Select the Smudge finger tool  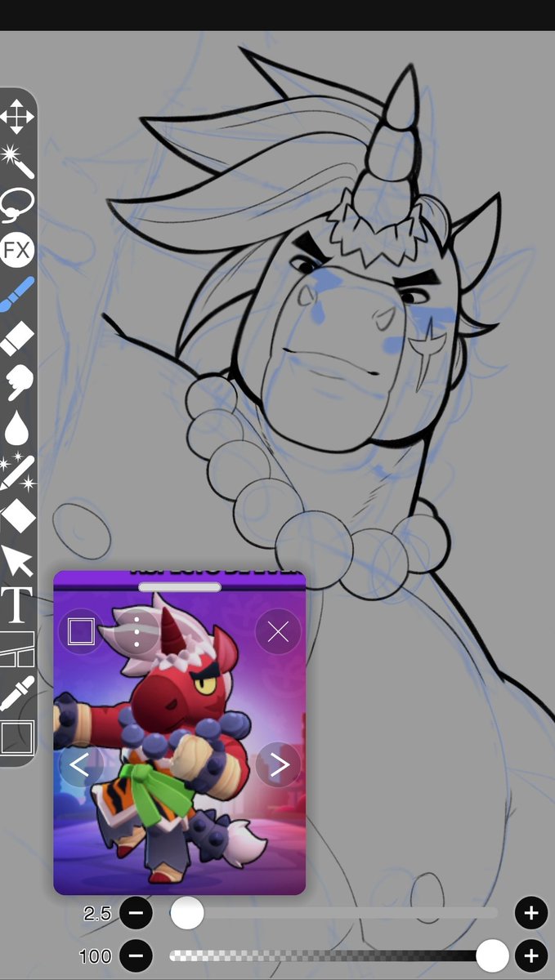click(16, 382)
